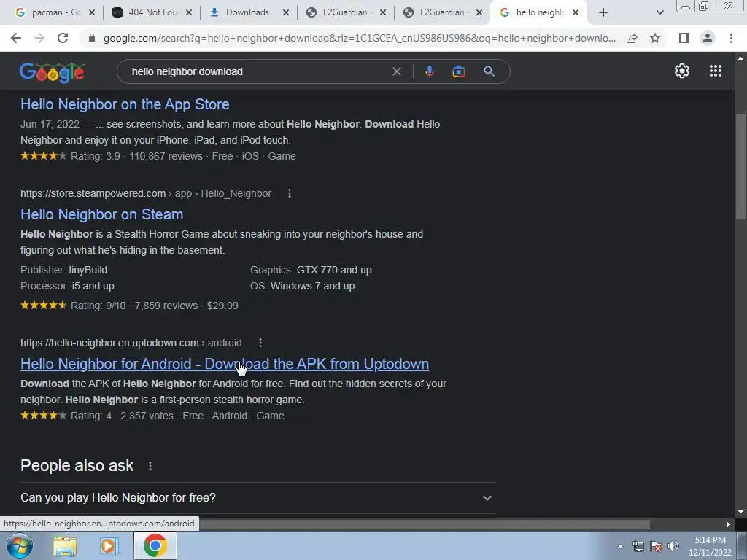Click the magnifier search button

tap(489, 71)
